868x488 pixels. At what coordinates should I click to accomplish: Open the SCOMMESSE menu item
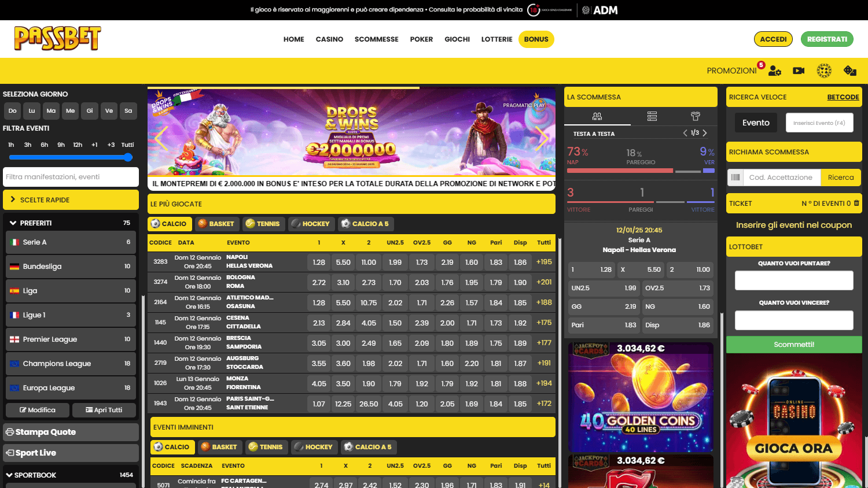pos(377,39)
